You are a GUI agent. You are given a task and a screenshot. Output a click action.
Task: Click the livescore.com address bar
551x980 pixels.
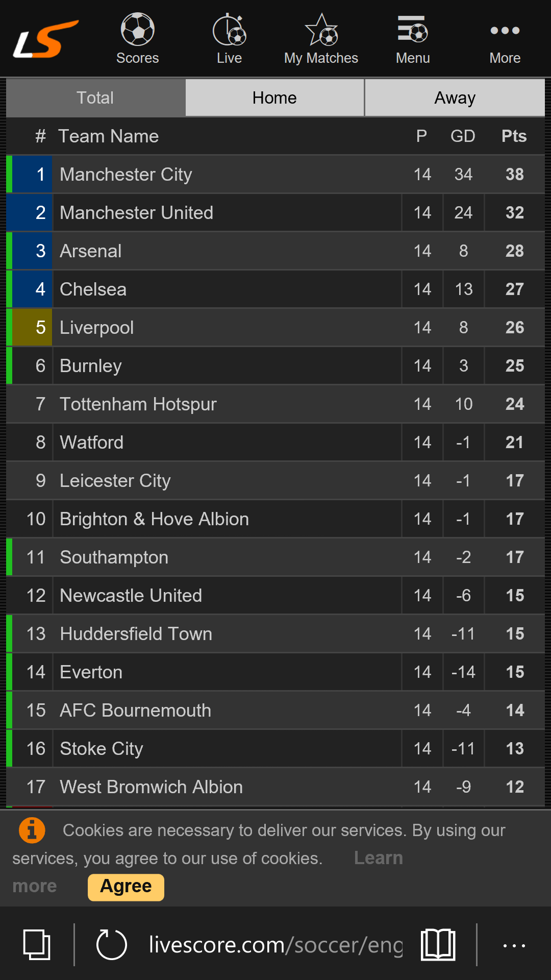coord(275,945)
